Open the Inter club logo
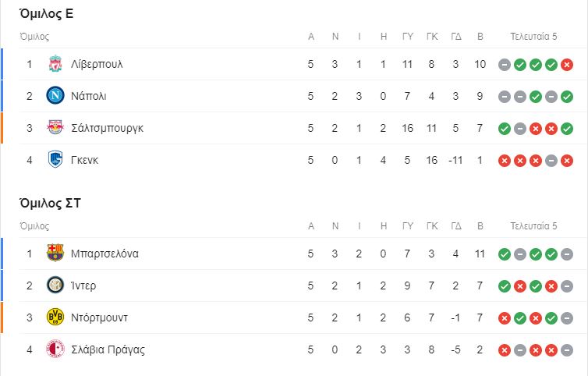588x376 pixels. (x=55, y=286)
